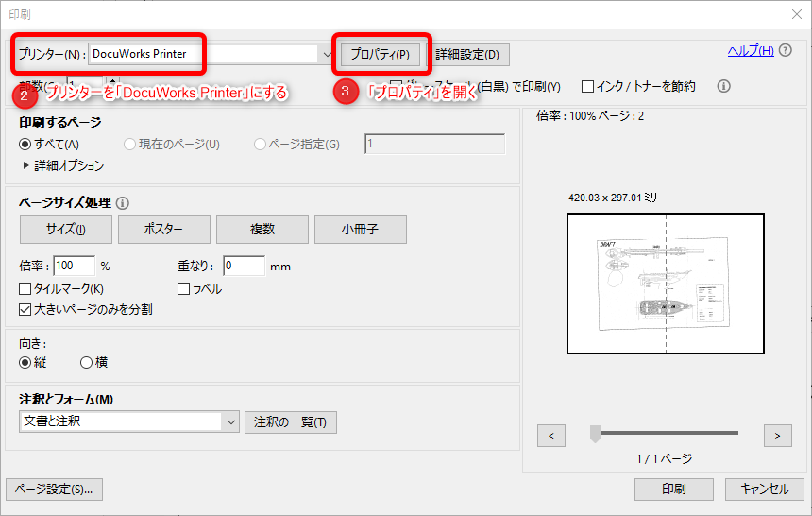Uncheck 大きいページのみを分割 option
The image size is (812, 516).
tap(25, 309)
